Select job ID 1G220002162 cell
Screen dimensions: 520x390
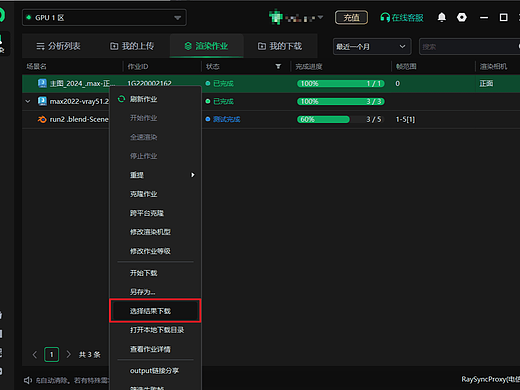149,83
